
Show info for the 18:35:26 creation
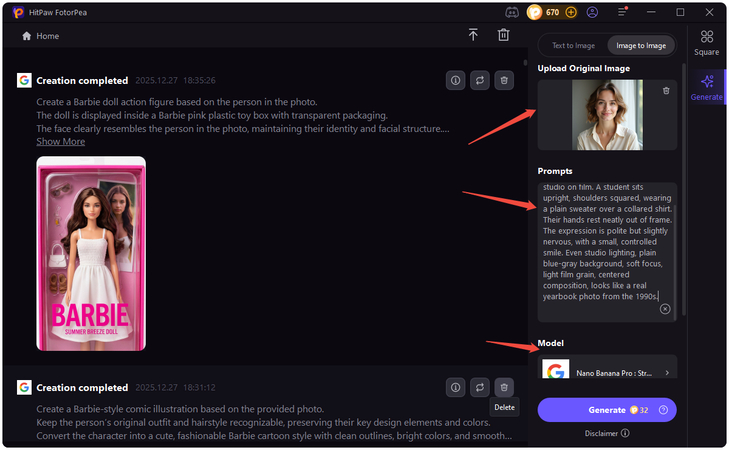click(x=456, y=80)
